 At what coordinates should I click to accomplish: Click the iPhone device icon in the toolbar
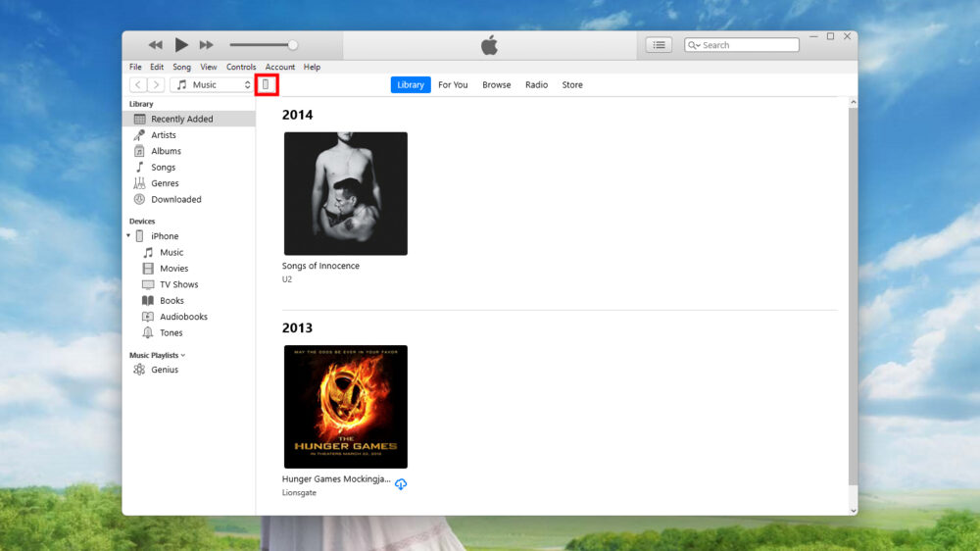[x=266, y=84]
